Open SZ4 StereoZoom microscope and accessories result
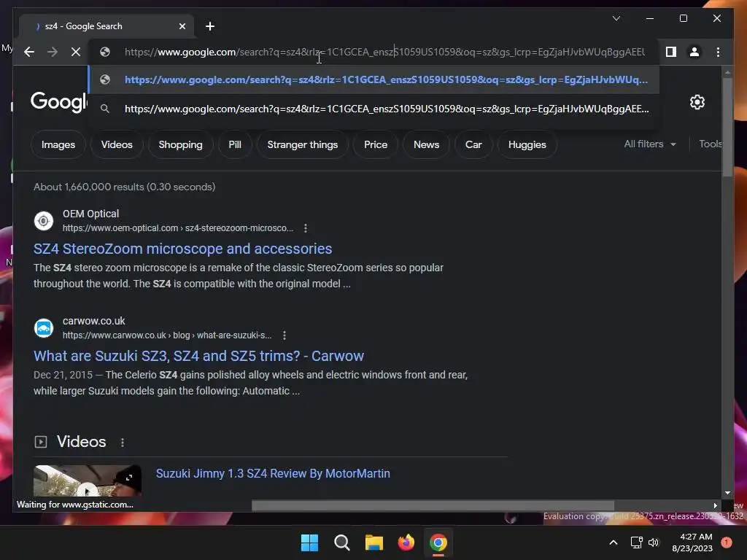The height and width of the screenshot is (560, 747). coord(182,249)
